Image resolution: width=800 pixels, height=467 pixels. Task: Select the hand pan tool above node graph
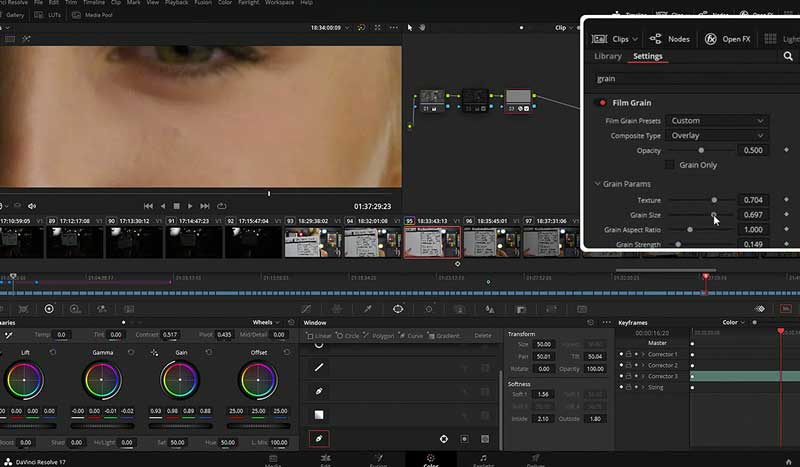[422, 28]
